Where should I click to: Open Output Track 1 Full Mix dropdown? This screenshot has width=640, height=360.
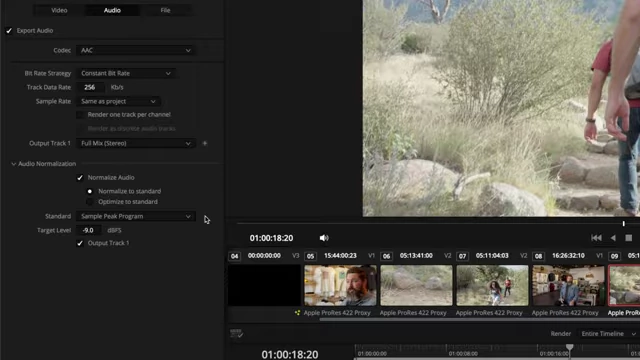(x=135, y=143)
